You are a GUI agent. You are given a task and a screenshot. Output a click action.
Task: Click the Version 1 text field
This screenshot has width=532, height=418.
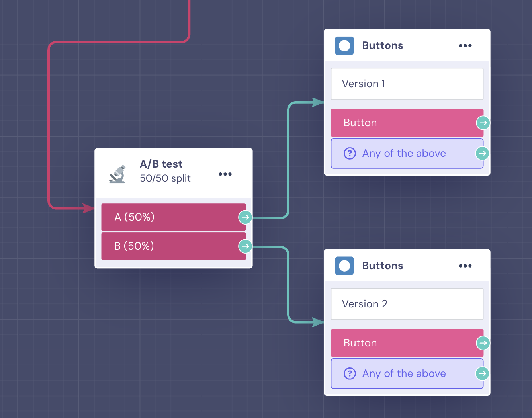tap(407, 84)
